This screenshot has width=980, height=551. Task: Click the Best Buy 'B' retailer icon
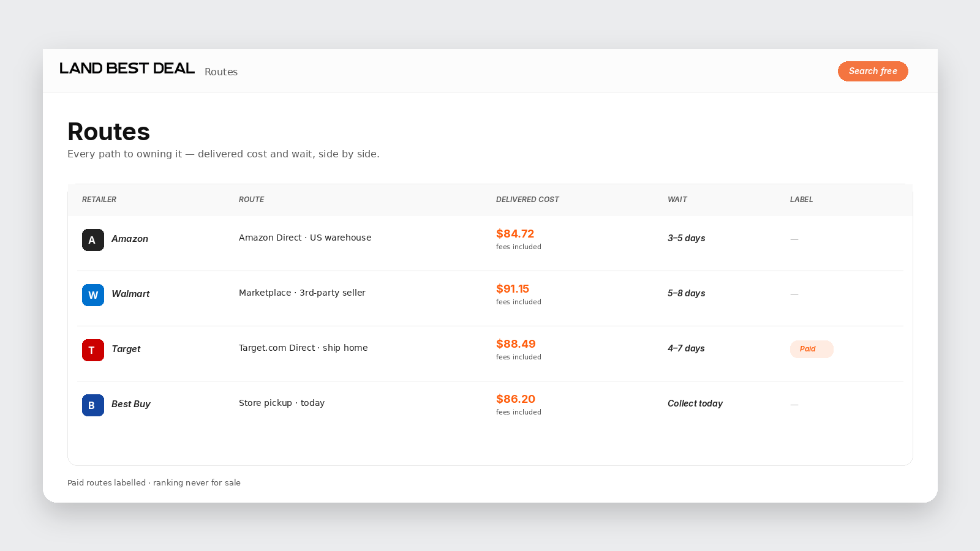pyautogui.click(x=93, y=405)
